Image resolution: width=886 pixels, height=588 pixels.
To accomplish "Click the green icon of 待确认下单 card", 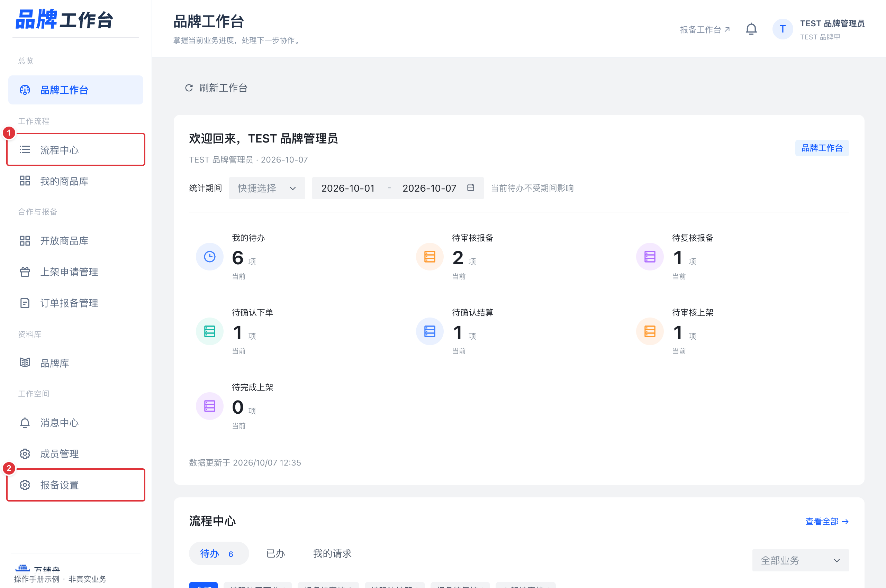I will (x=210, y=331).
